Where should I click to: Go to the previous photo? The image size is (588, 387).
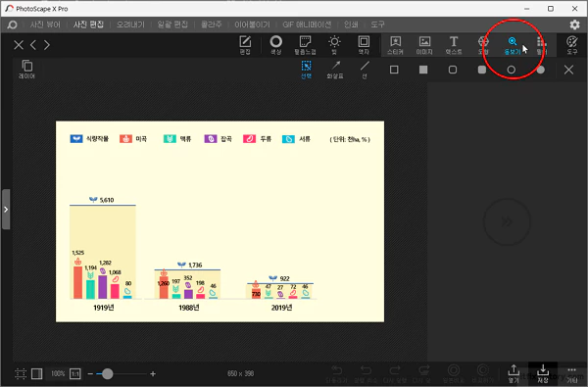[x=33, y=45]
